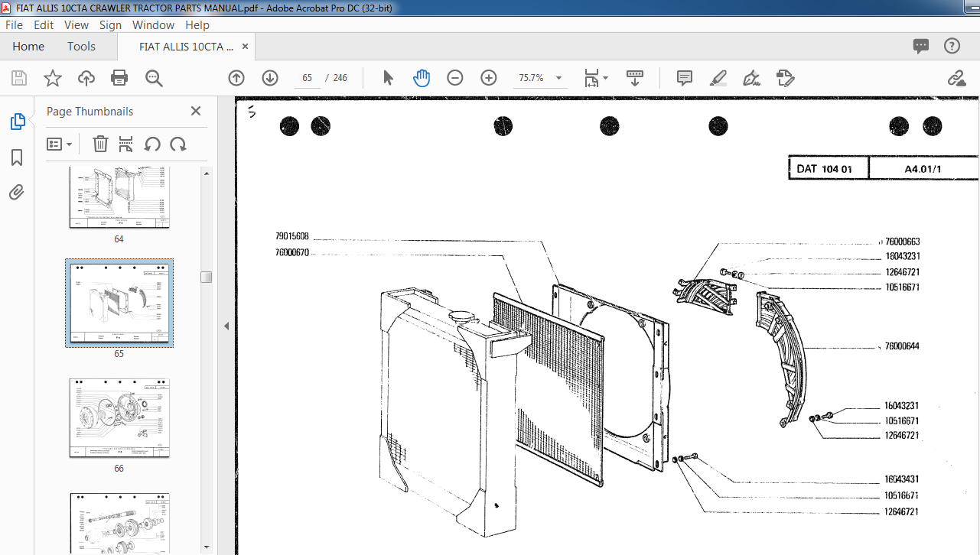
Task: Choose the Selection arrow tool
Action: [388, 78]
